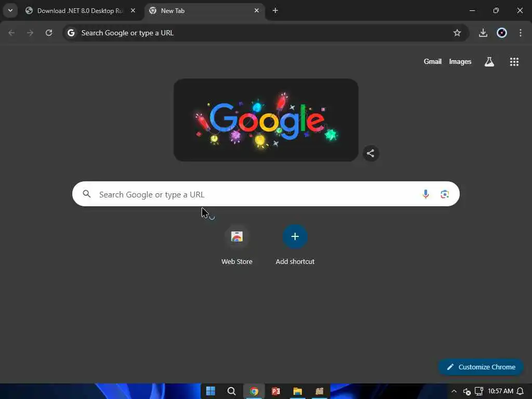532x399 pixels.
Task: Close the New Tab tab
Action: (x=257, y=10)
